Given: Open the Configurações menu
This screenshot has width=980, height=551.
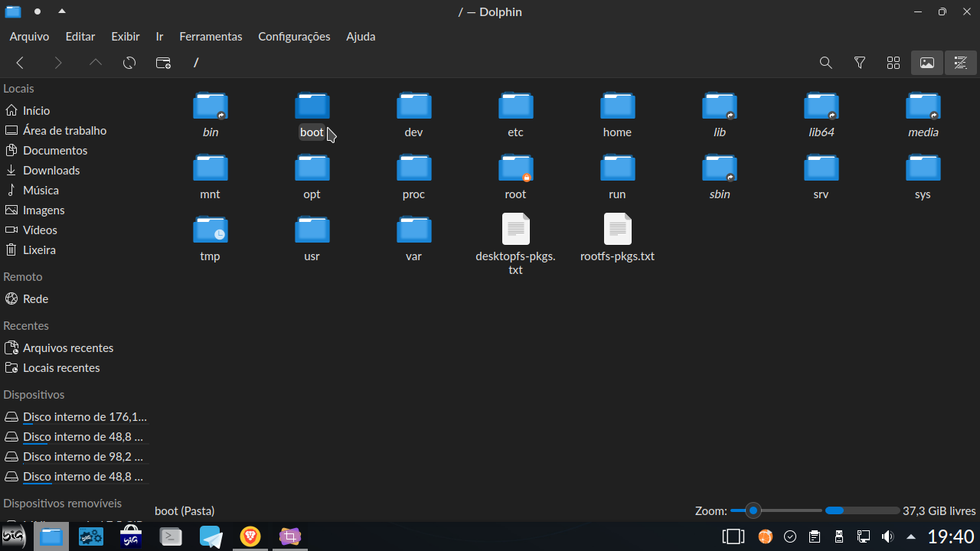Looking at the screenshot, I should pos(294,36).
